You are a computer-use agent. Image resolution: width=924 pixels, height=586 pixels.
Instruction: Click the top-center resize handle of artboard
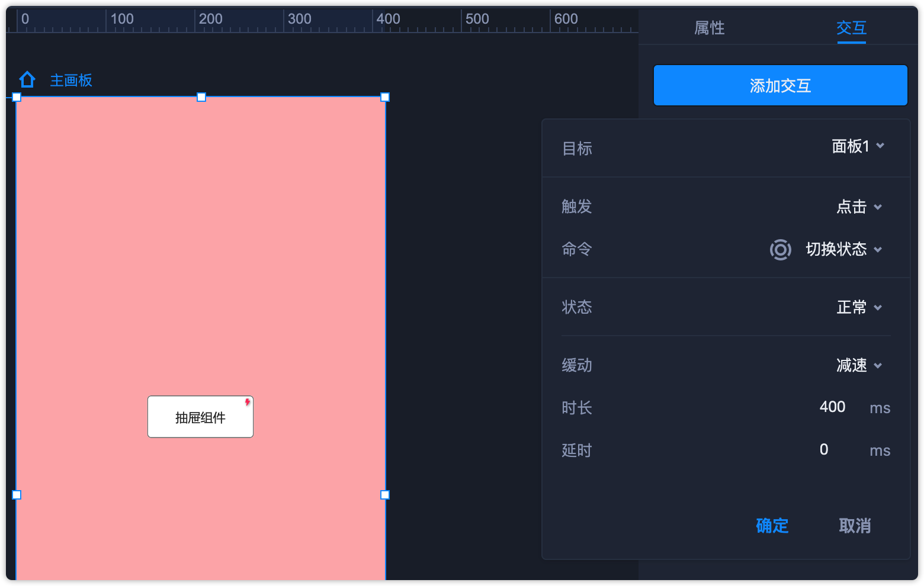click(201, 97)
